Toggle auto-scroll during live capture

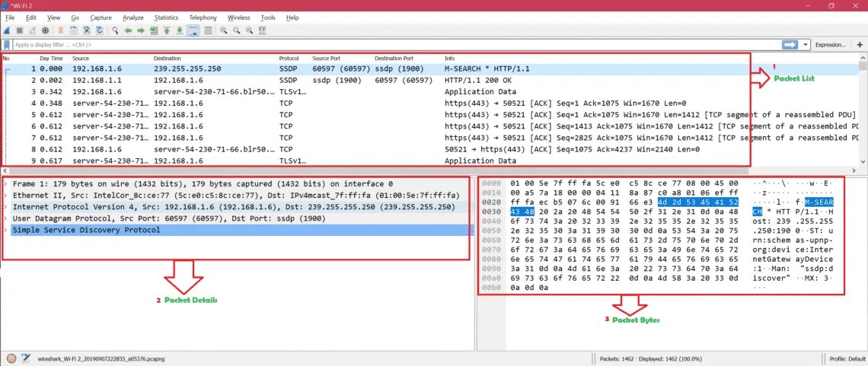pos(193,30)
